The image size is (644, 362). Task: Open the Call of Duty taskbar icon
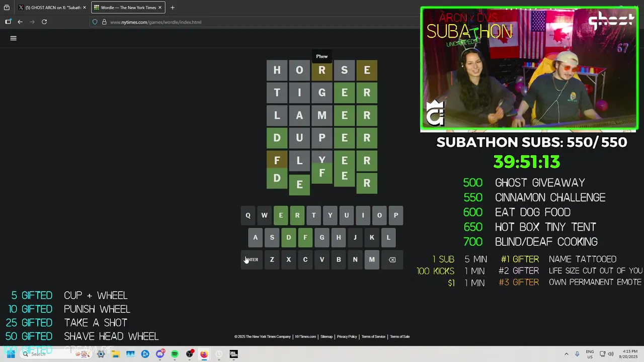pos(233,354)
